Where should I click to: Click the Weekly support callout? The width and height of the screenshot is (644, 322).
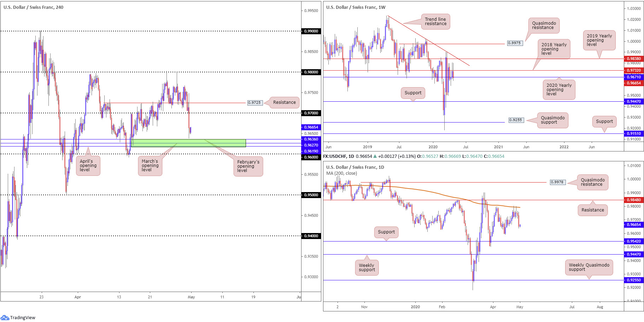point(367,268)
